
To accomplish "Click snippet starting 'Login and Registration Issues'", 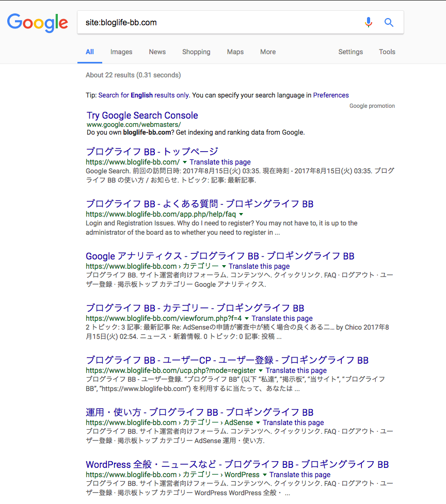I will click(x=221, y=227).
